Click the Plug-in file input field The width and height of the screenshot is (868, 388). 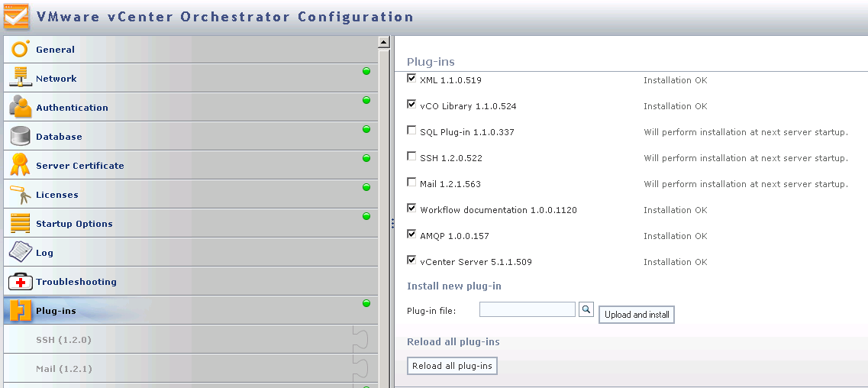[x=527, y=309]
